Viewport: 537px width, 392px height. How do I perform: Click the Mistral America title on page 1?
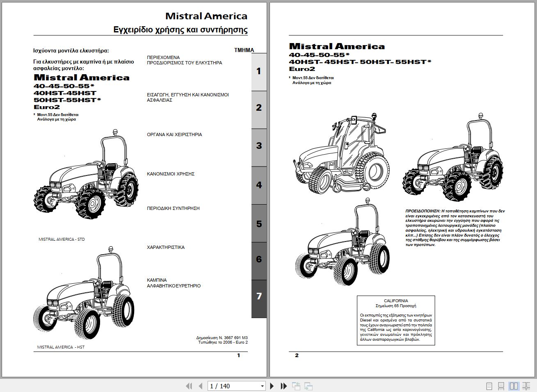[x=206, y=16]
